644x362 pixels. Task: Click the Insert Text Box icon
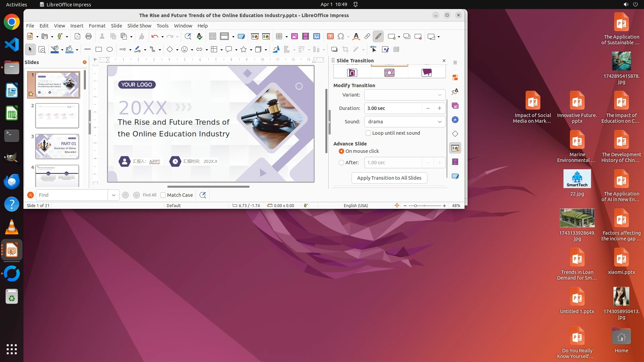(330, 36)
